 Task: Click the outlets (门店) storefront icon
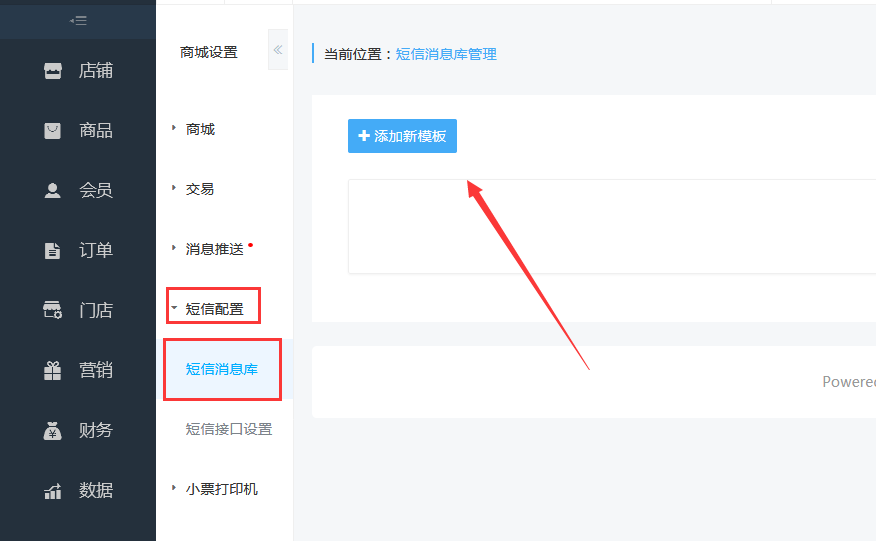(x=53, y=311)
